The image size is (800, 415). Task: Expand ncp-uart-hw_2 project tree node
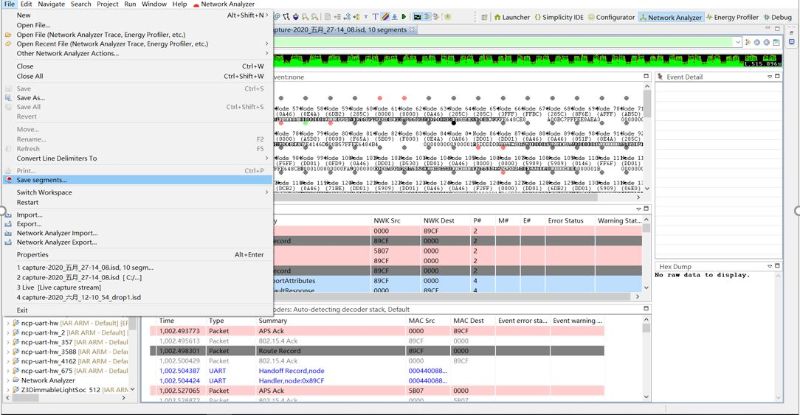[x=8, y=333]
